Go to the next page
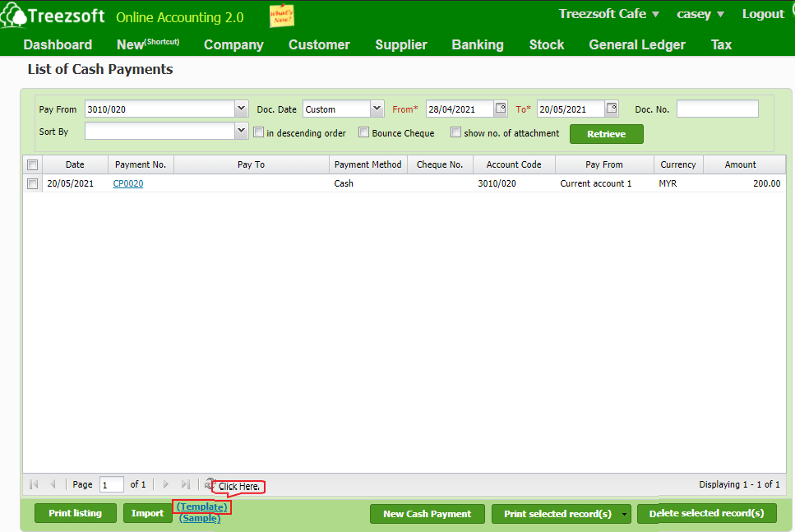This screenshot has height=532, width=795. [x=166, y=484]
